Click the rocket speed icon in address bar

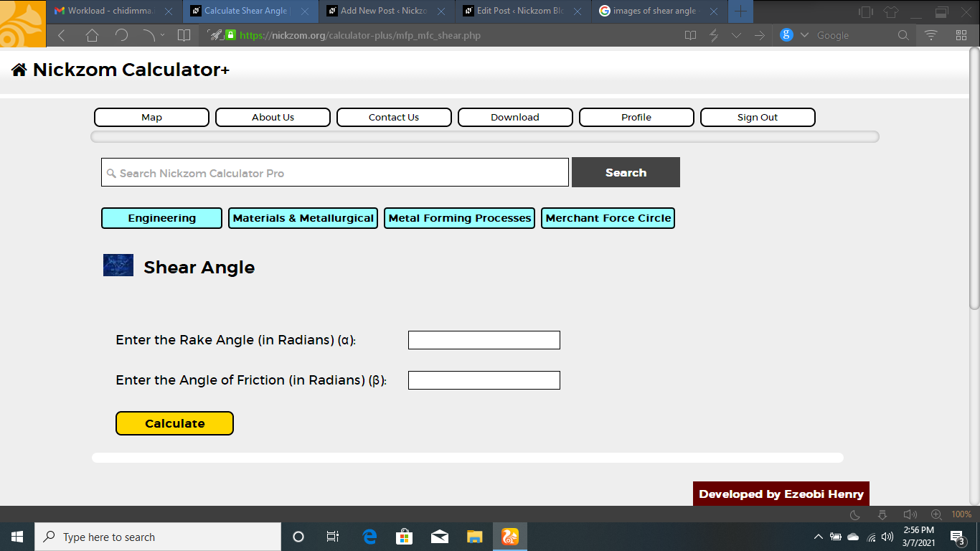(215, 34)
